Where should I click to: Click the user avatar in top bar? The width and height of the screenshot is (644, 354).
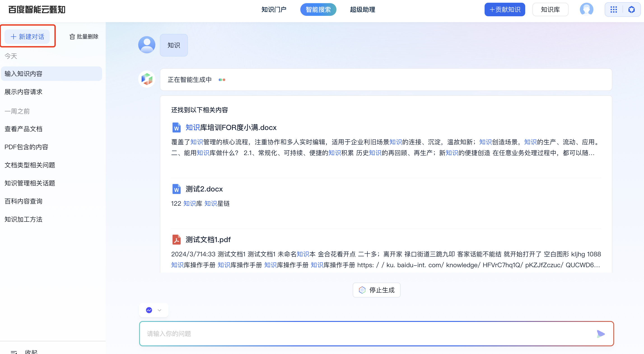click(586, 9)
